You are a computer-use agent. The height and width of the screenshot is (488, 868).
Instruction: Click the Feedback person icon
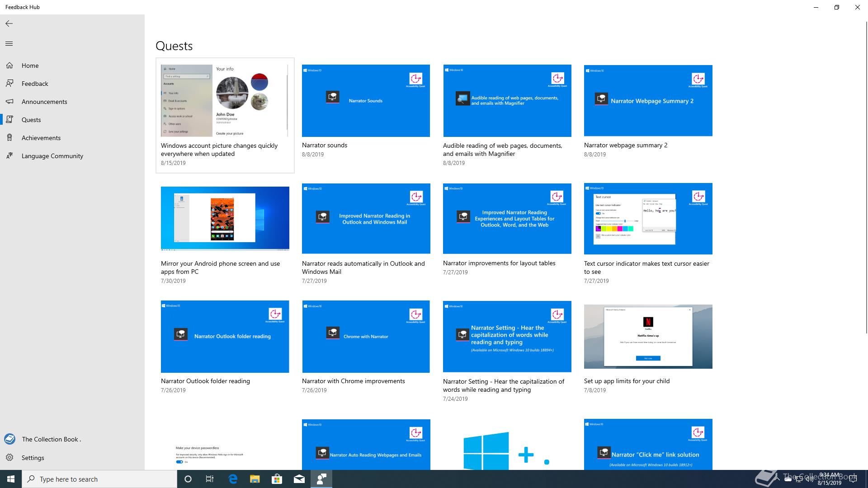(9, 84)
